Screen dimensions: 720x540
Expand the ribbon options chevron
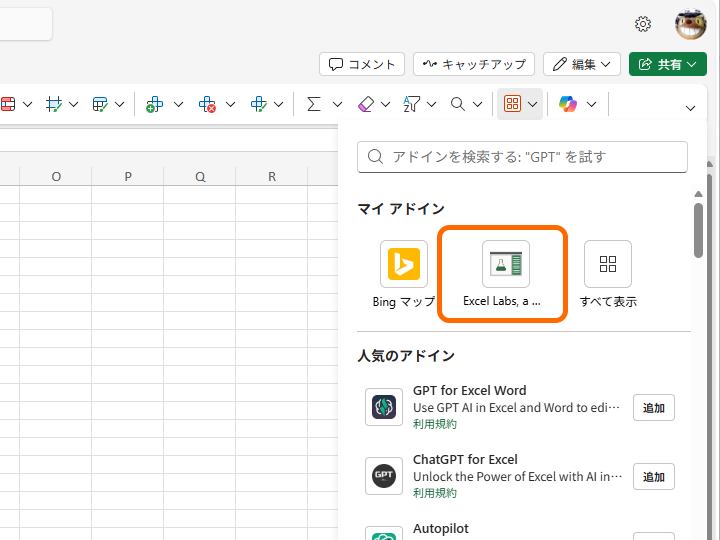690,108
